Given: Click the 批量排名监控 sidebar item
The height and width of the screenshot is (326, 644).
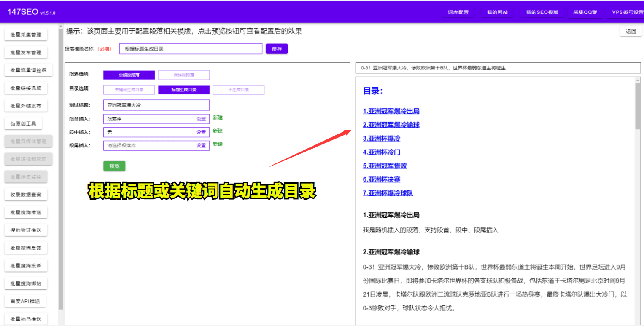Looking at the screenshot, I should [26, 177].
